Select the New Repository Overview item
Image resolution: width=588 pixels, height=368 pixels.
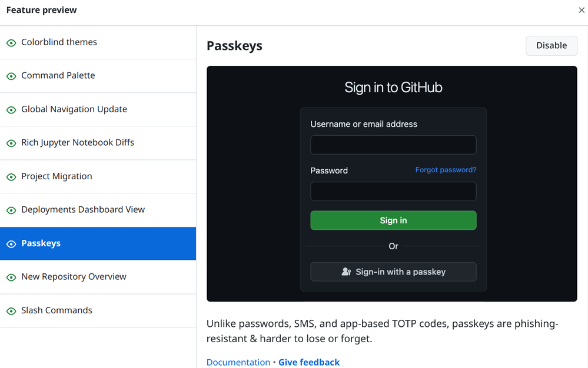pyautogui.click(x=74, y=277)
